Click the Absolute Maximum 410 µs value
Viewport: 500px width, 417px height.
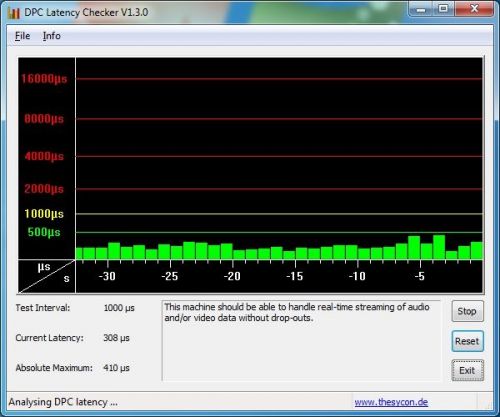click(x=116, y=368)
